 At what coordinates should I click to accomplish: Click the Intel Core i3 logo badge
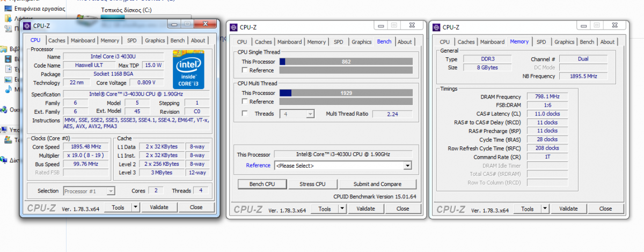188,70
